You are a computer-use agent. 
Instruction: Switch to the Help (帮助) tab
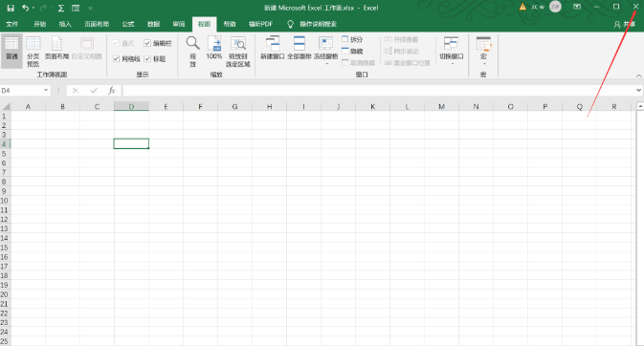coord(230,24)
